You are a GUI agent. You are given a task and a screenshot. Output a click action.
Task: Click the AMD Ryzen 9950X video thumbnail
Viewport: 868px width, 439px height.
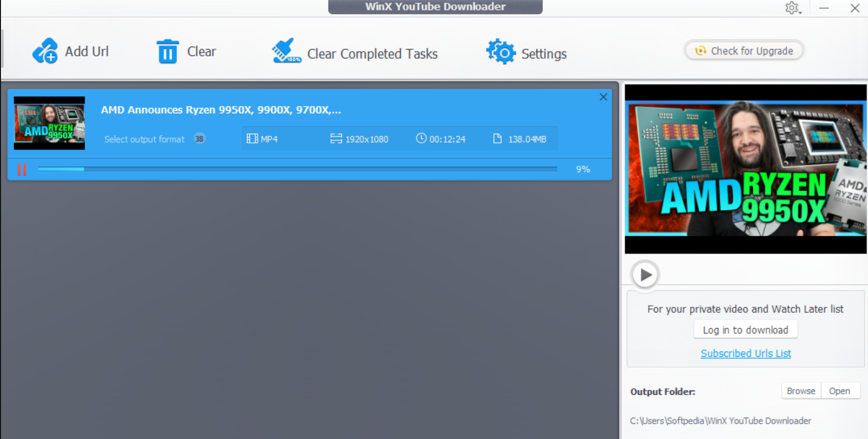pyautogui.click(x=49, y=123)
